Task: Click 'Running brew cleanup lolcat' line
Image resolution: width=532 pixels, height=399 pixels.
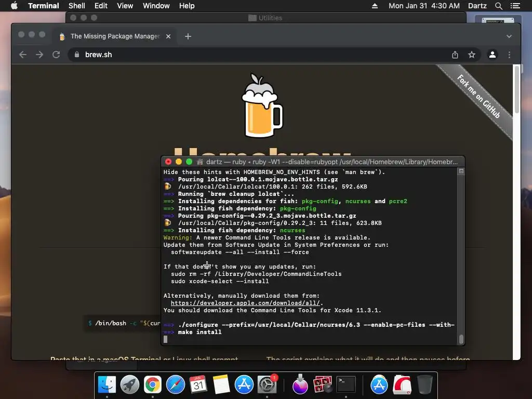Action: 236,194
